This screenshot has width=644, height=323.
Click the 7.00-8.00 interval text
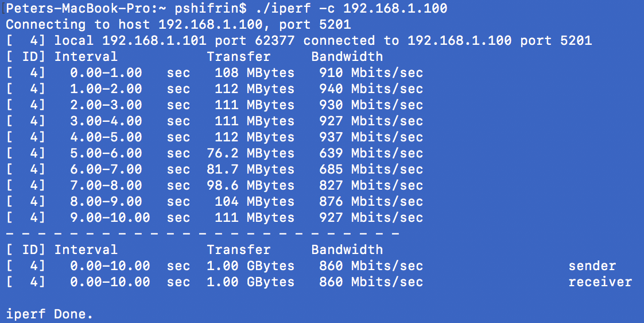106,185
